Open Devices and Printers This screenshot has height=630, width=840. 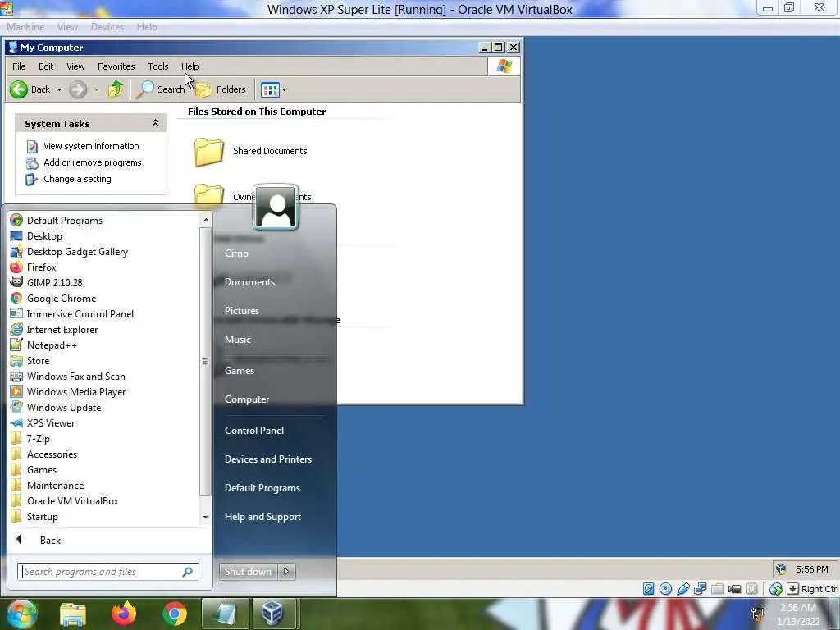[268, 459]
